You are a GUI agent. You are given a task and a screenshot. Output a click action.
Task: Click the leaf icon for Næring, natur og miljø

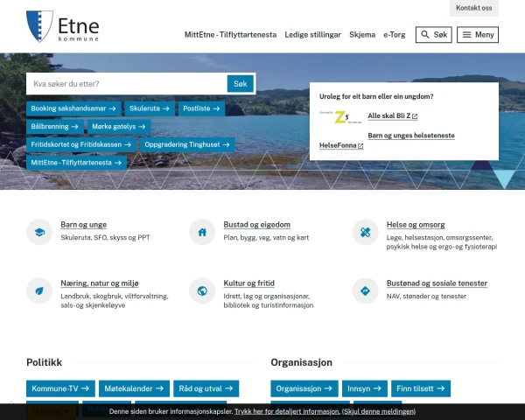39,290
